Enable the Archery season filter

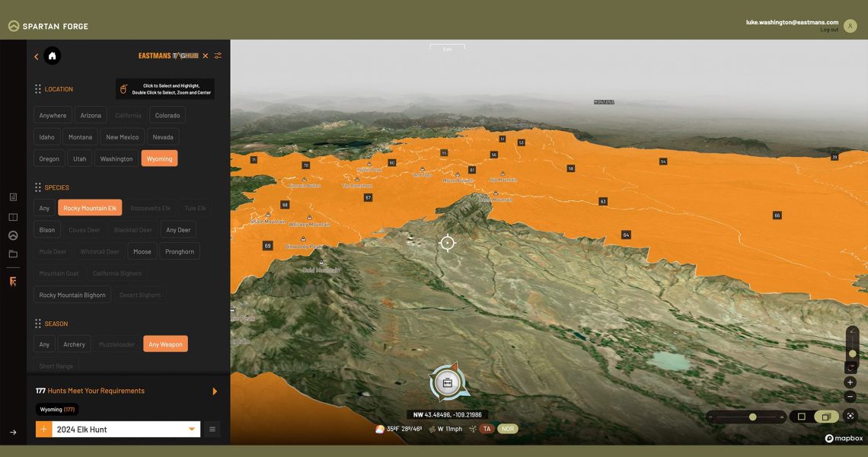(75, 344)
